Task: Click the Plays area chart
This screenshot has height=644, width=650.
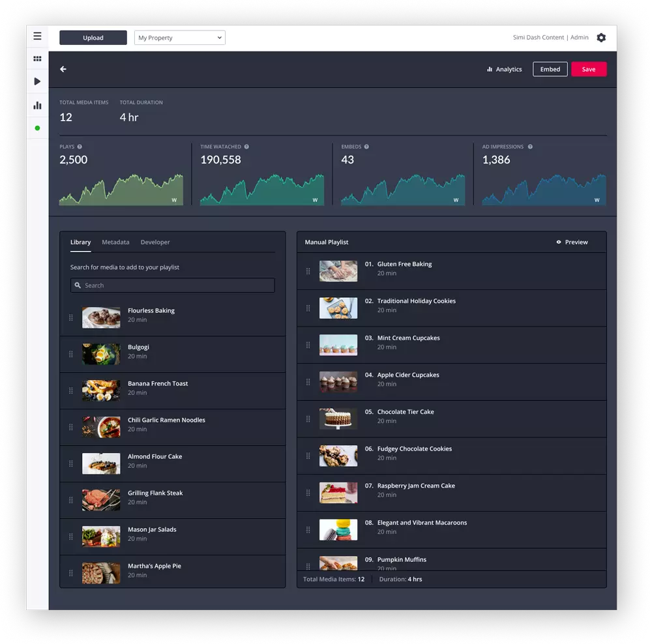Action: coord(121,190)
